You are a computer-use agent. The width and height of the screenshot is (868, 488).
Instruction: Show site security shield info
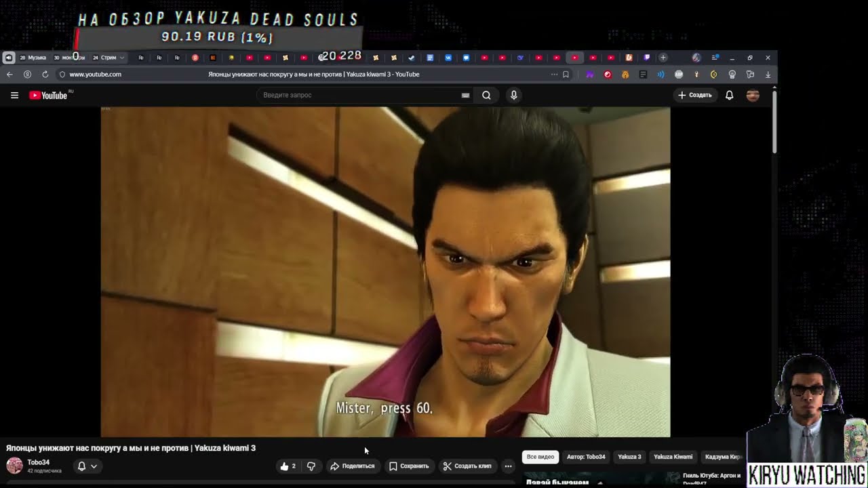point(62,75)
